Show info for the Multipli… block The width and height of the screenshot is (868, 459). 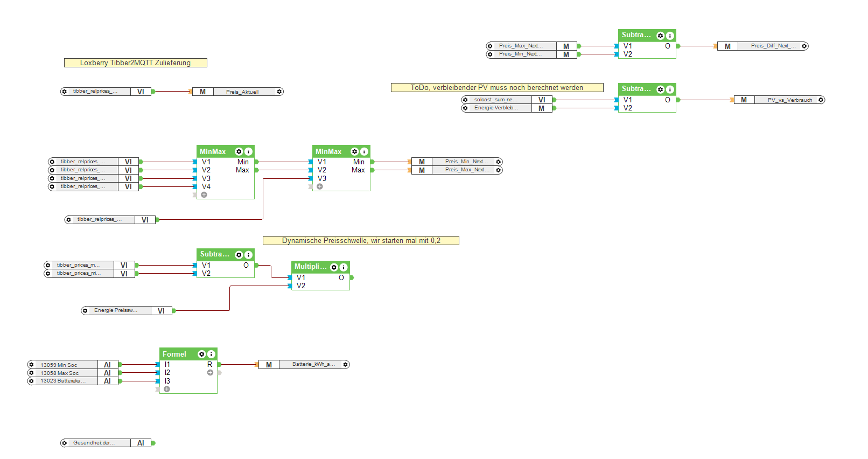pyautogui.click(x=344, y=267)
